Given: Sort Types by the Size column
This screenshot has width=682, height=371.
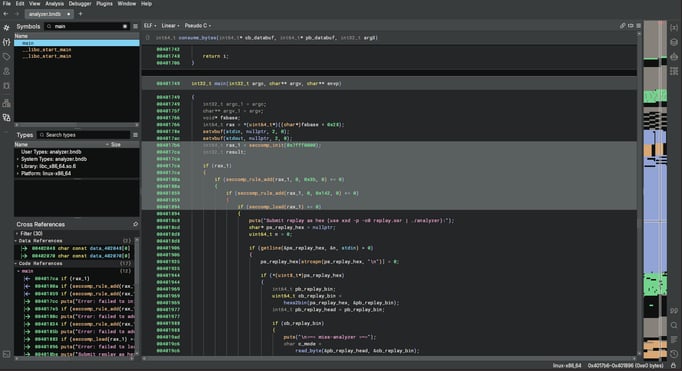Looking at the screenshot, I should (x=115, y=144).
